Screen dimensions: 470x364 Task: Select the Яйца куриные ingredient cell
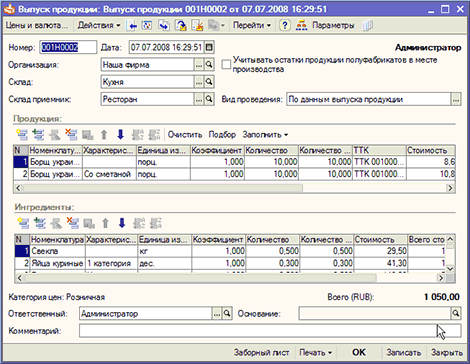(x=57, y=263)
